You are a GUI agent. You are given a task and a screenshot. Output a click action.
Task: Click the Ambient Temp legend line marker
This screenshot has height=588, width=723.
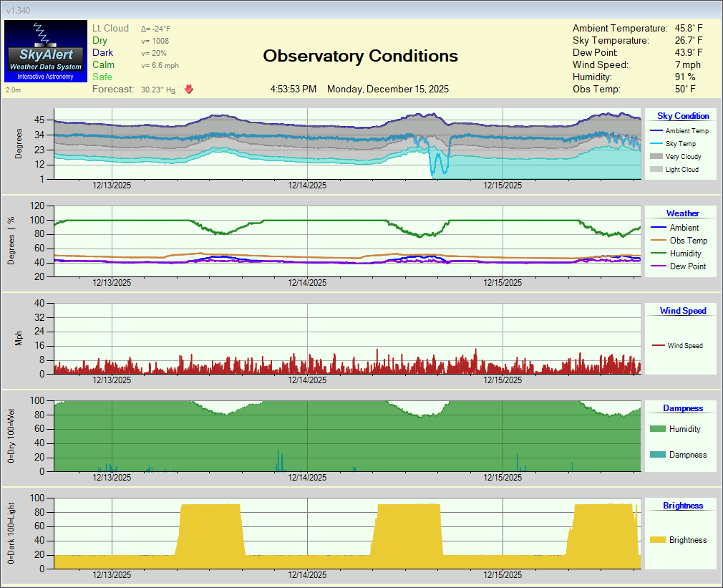pos(656,131)
